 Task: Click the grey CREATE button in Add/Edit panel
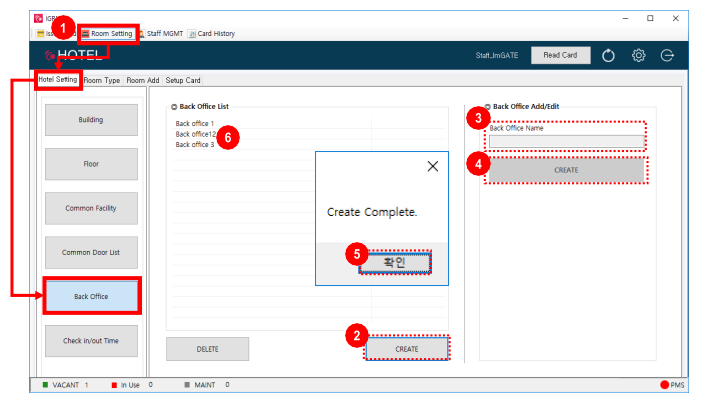(x=566, y=170)
